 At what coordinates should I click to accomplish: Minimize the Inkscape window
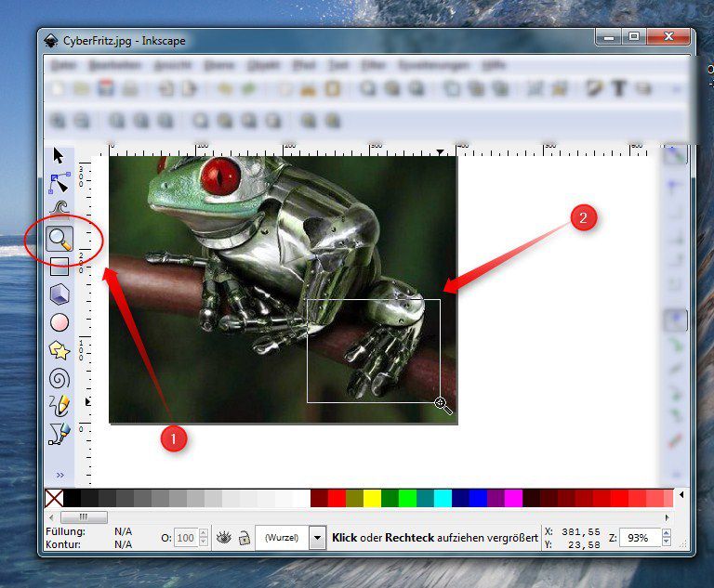[609, 36]
